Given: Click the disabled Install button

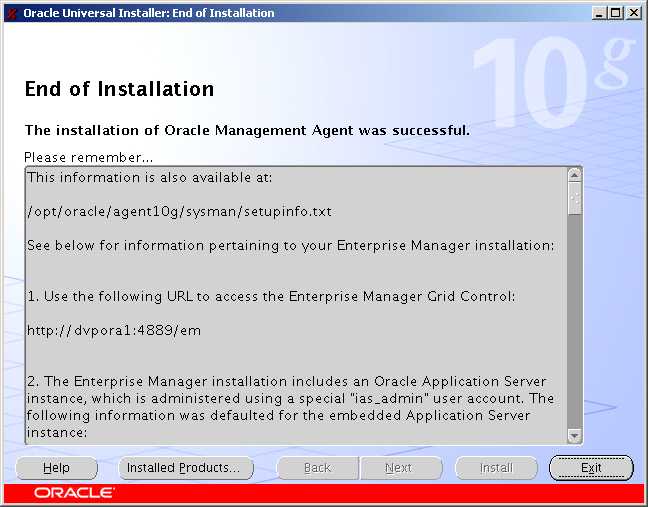Looking at the screenshot, I should pos(496,468).
